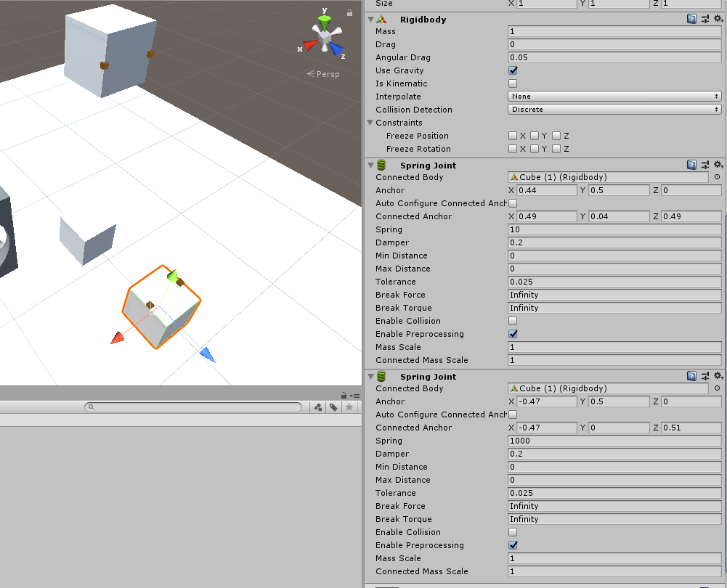Collapse the Constraints foldout arrow
The width and height of the screenshot is (727, 588).
(370, 123)
